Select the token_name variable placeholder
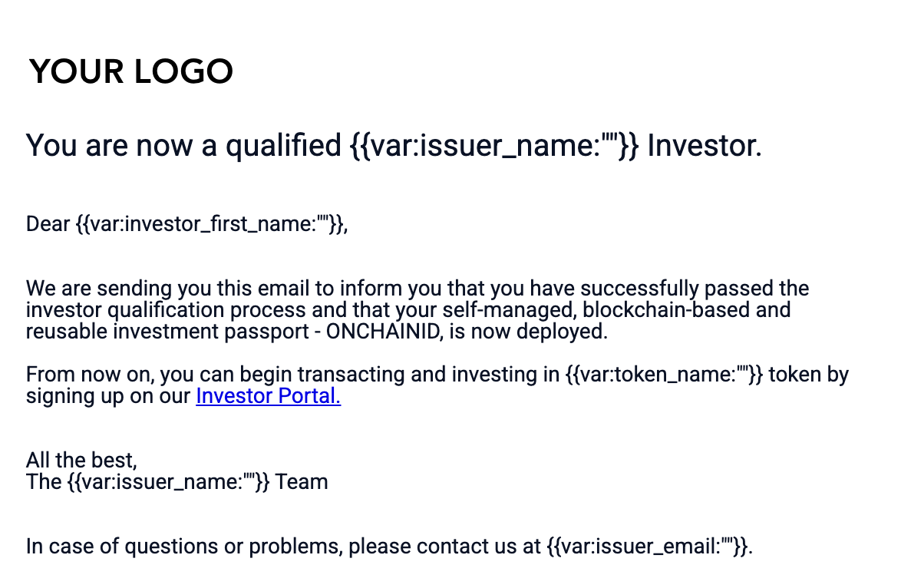 (665, 375)
